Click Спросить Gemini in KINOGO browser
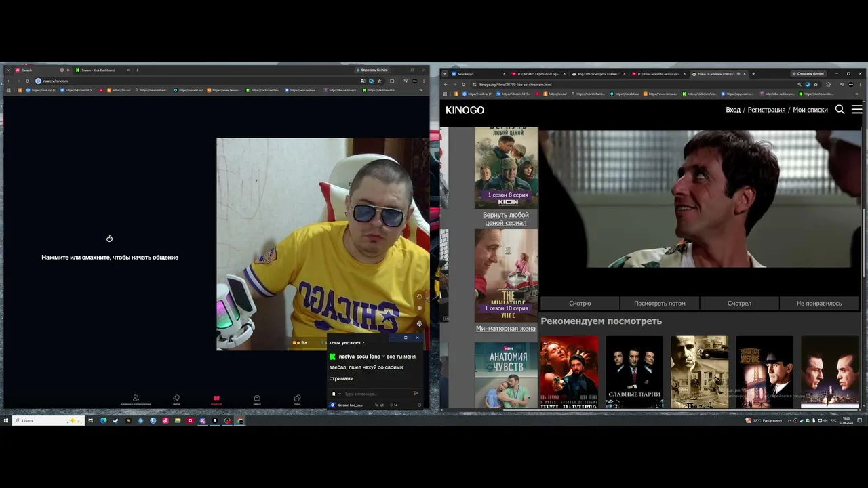 click(808, 73)
